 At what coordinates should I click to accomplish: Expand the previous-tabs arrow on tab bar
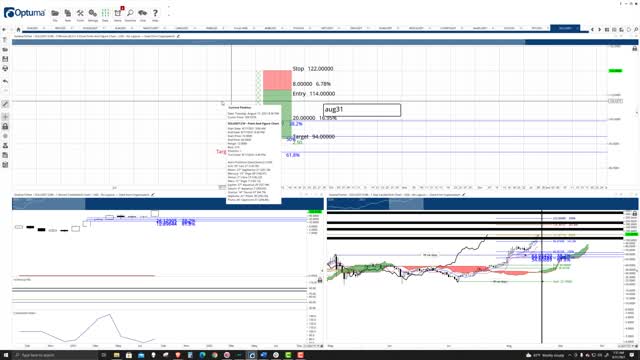click(x=593, y=29)
